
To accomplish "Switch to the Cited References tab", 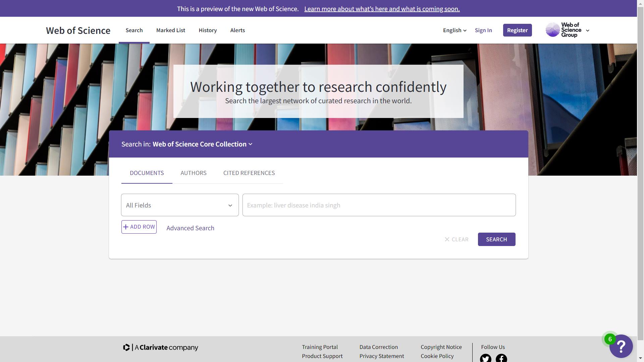I will [x=249, y=173].
